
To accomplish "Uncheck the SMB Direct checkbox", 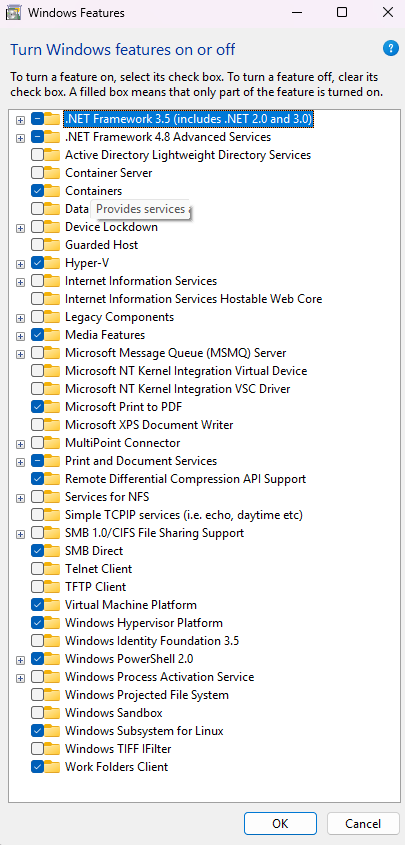I will click(38, 551).
